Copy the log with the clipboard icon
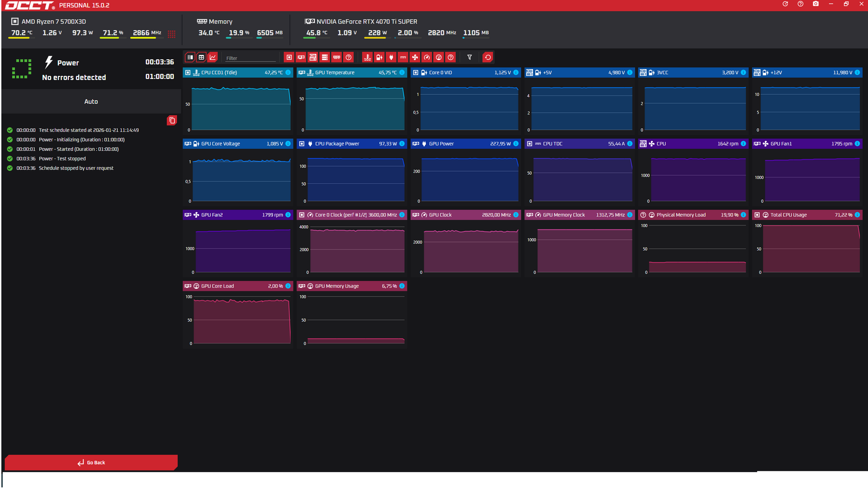 point(172,121)
